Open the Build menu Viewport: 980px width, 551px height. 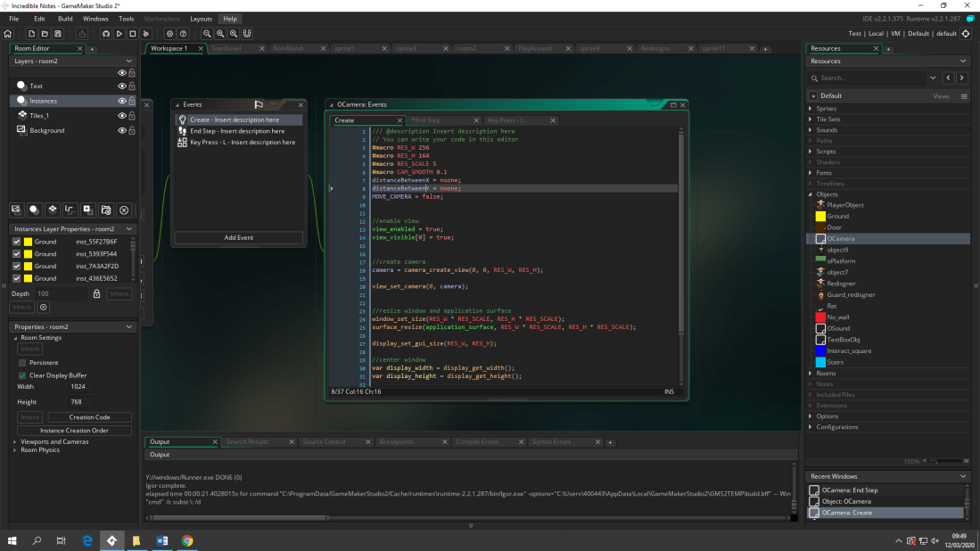click(65, 19)
